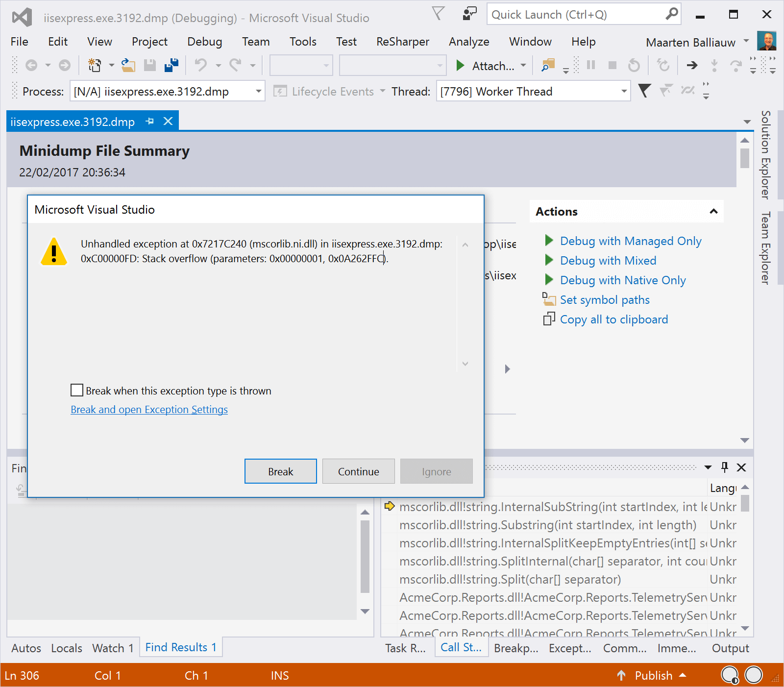The height and width of the screenshot is (687, 784).
Task: Click Debug with Mixed link
Action: click(x=608, y=260)
